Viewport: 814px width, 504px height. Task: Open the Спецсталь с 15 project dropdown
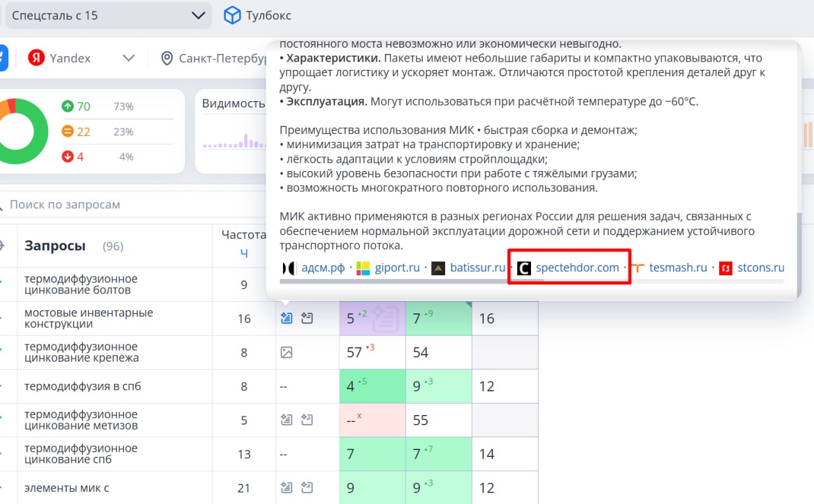pyautogui.click(x=108, y=15)
